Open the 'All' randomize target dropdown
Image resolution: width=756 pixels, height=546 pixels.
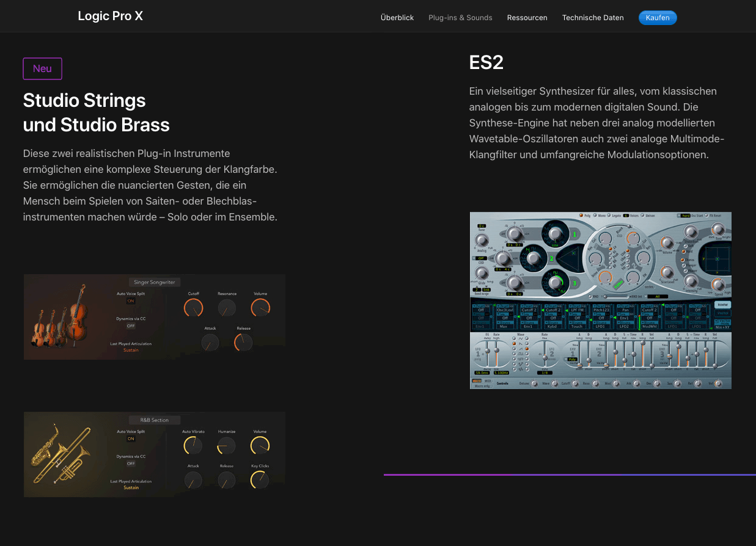656,297
